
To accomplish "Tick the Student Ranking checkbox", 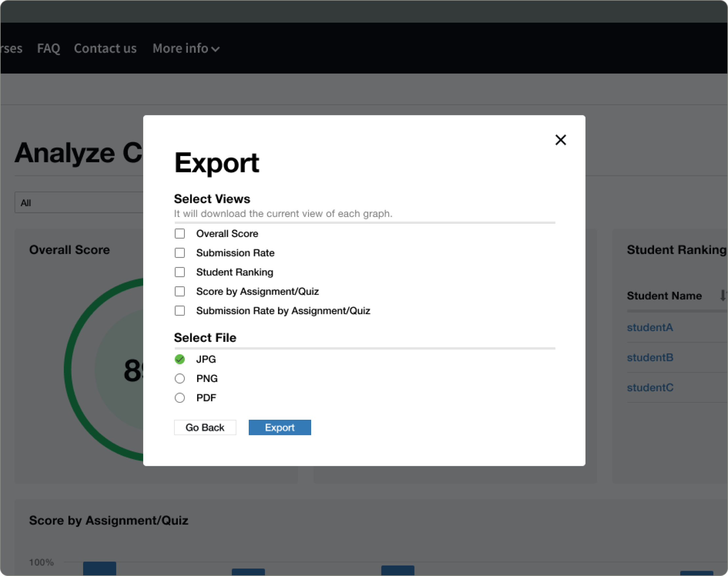I will tap(180, 272).
